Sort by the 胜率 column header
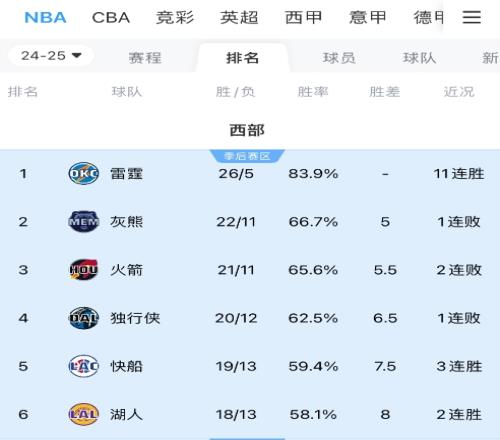 (x=313, y=92)
